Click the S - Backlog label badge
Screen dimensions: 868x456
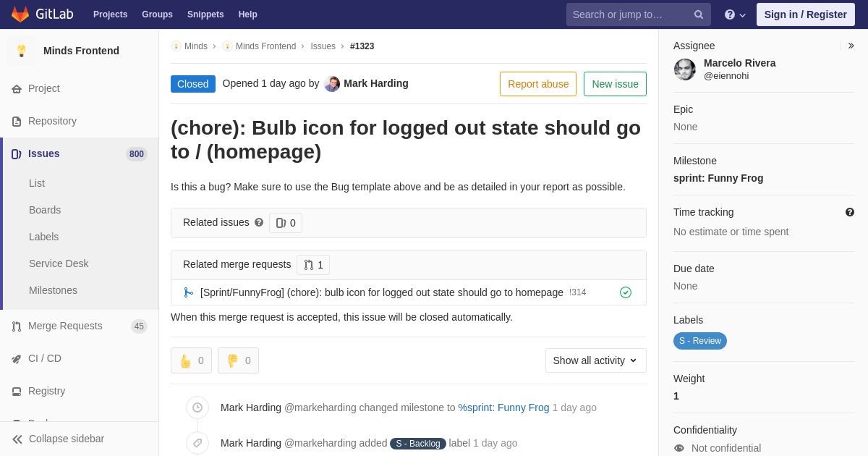(x=418, y=444)
